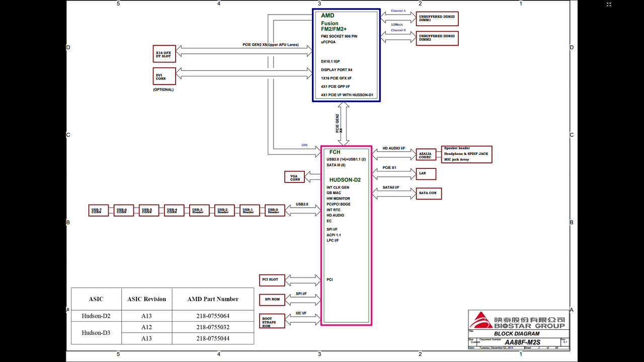Select the 'HD AUDIO I/F' arrow label

(394, 148)
